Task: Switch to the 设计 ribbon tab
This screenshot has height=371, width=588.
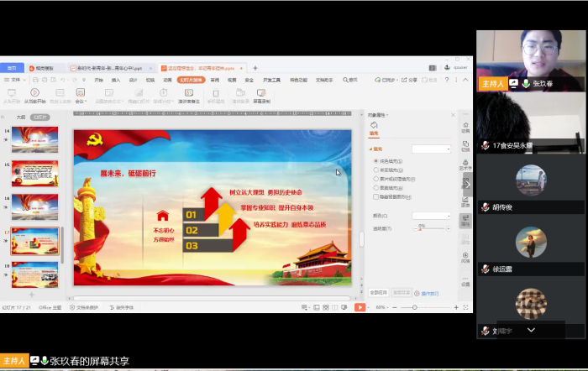Action: [x=134, y=80]
